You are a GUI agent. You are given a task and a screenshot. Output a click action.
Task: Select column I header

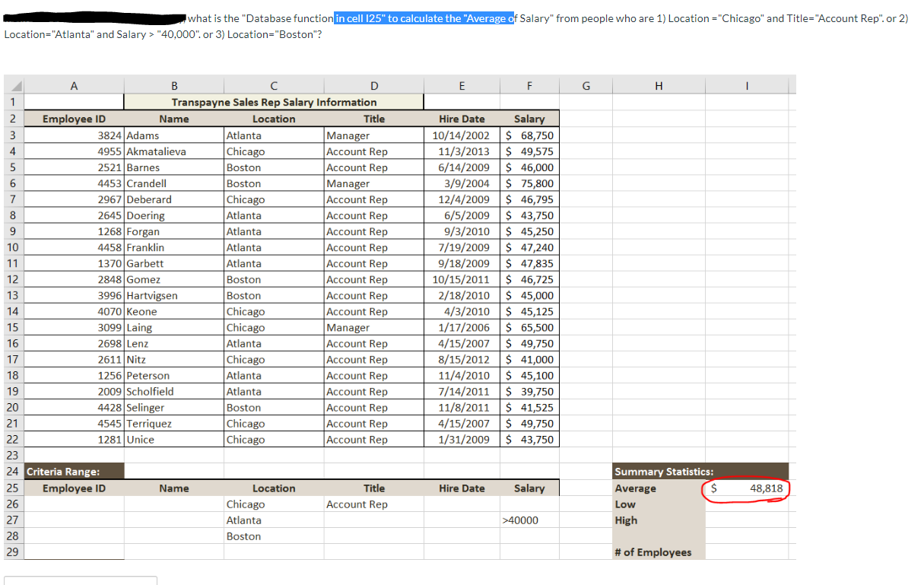(746, 84)
